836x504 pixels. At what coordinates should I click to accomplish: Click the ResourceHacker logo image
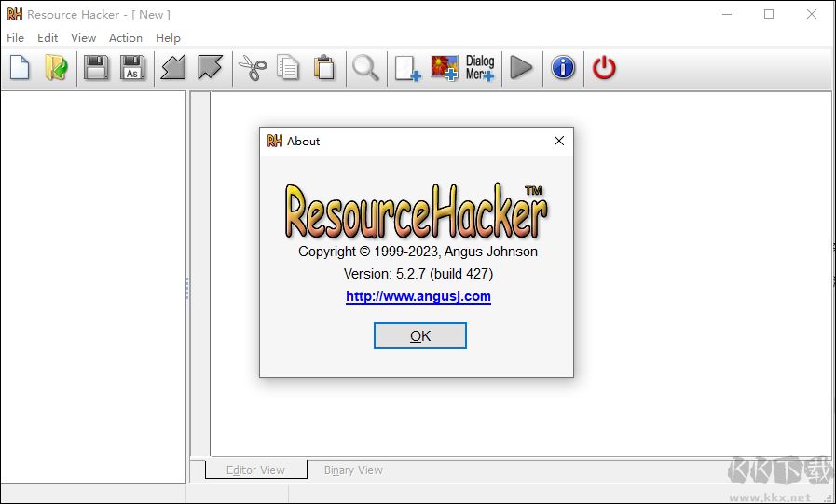[416, 211]
